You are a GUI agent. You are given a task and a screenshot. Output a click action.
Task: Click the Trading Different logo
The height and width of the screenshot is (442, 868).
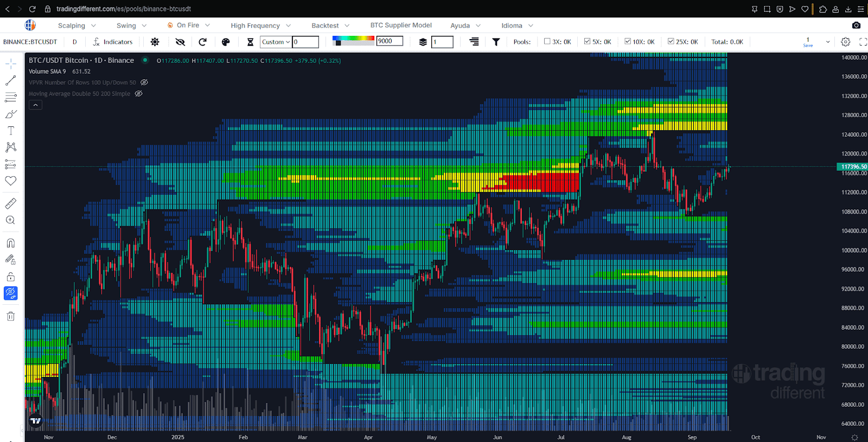pyautogui.click(x=30, y=25)
